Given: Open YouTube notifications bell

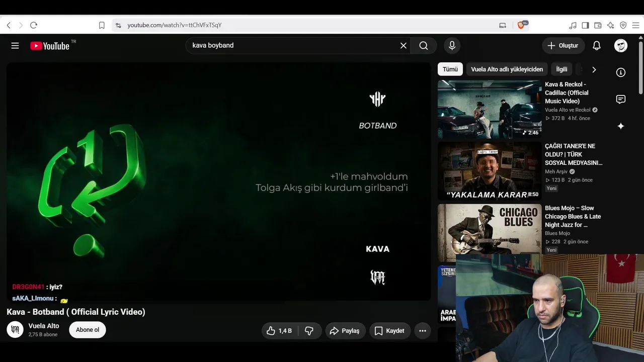Looking at the screenshot, I should click(597, 46).
